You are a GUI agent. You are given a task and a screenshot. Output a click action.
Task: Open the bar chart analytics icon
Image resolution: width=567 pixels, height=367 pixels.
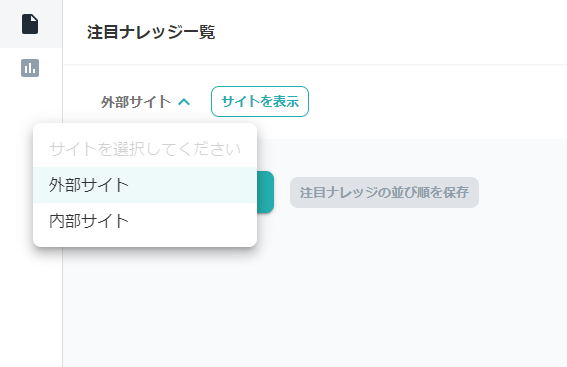pyautogui.click(x=30, y=68)
